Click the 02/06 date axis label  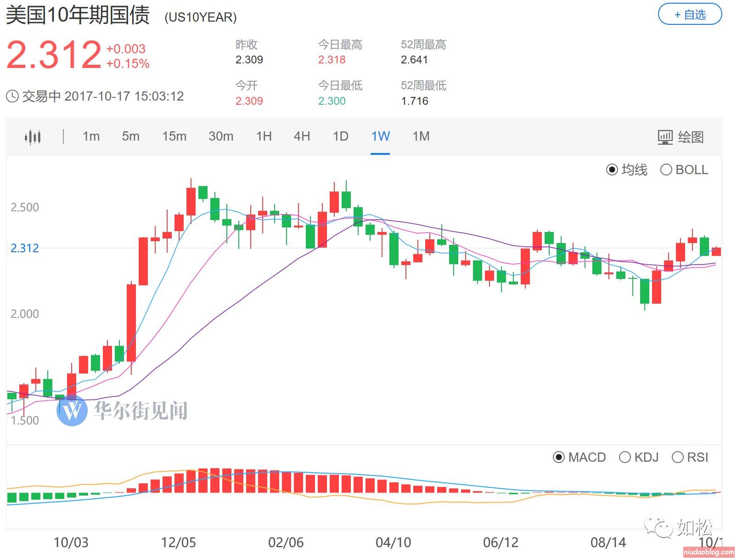[x=286, y=543]
